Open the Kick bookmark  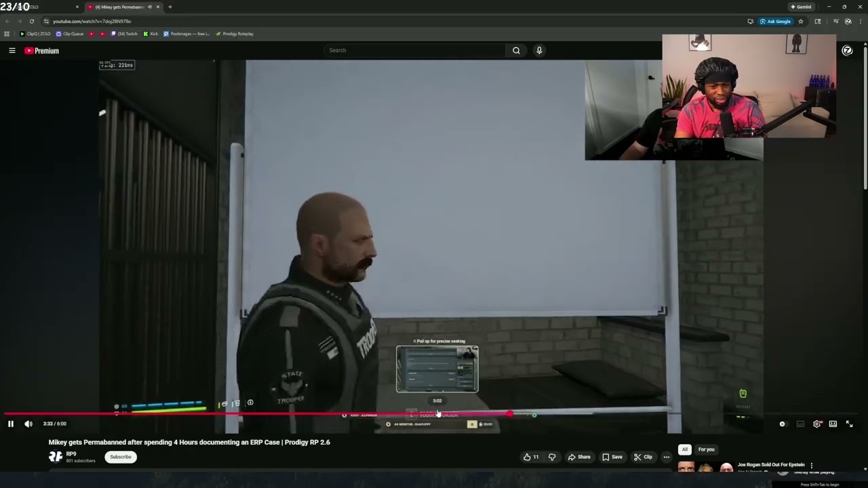(x=151, y=34)
